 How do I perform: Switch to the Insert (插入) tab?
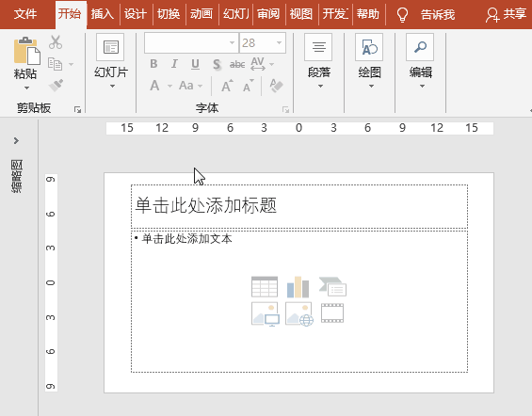pos(103,14)
